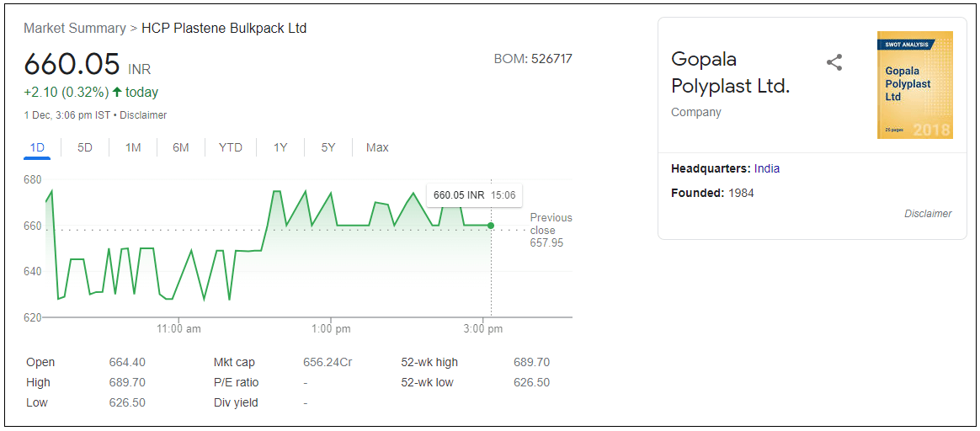Image resolution: width=980 pixels, height=431 pixels.
Task: Open Disclaimer link in the company card
Action: (x=928, y=214)
